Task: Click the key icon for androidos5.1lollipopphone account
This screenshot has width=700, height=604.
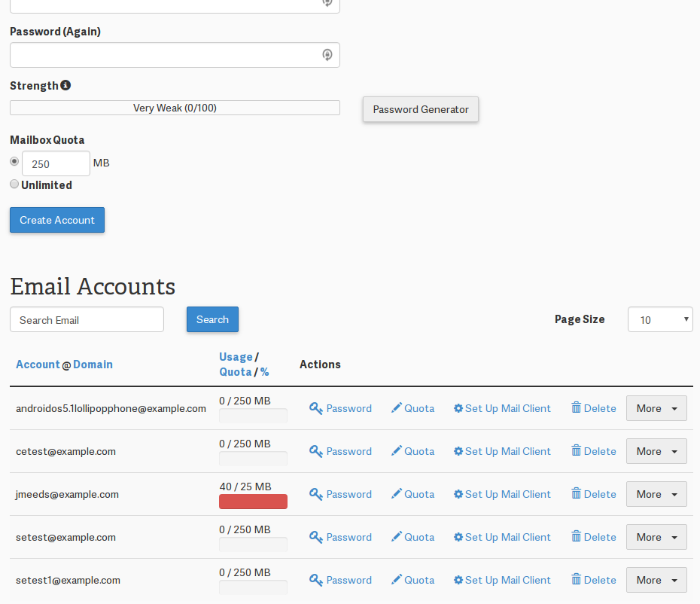Action: (x=316, y=409)
